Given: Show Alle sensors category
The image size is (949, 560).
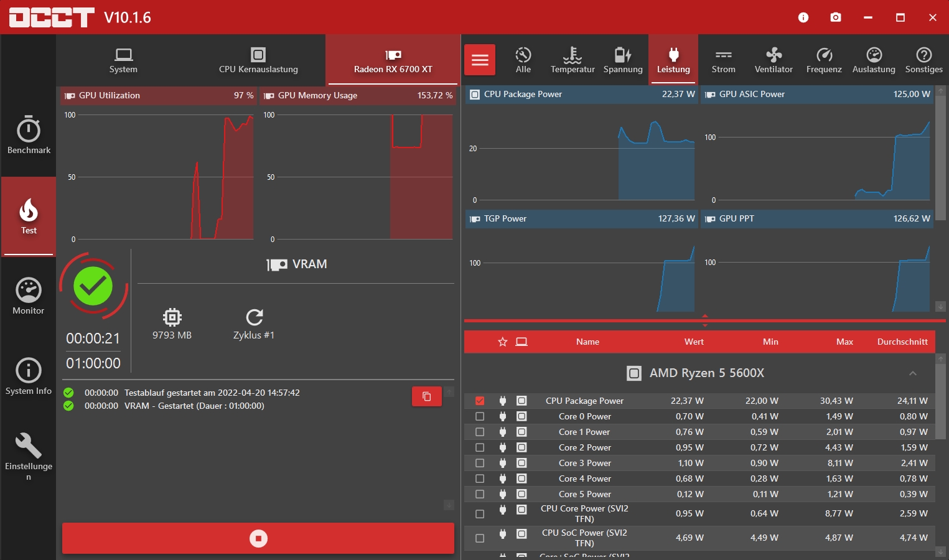Looking at the screenshot, I should point(523,60).
